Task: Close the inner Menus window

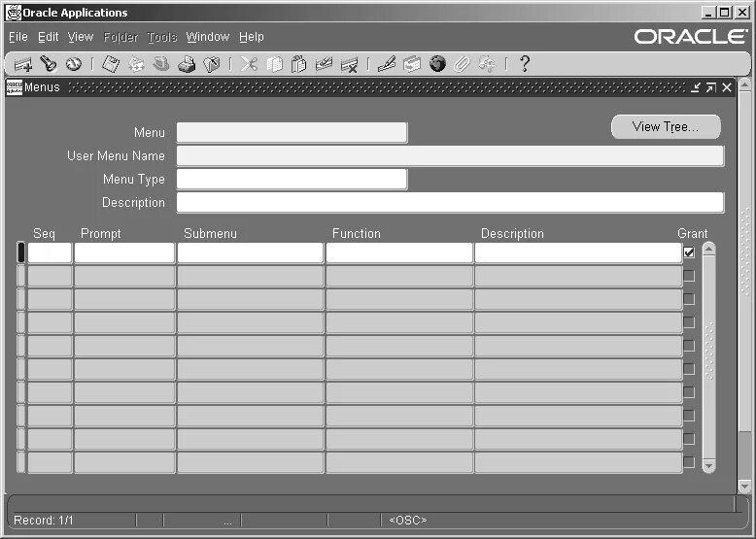Action: coord(727,87)
